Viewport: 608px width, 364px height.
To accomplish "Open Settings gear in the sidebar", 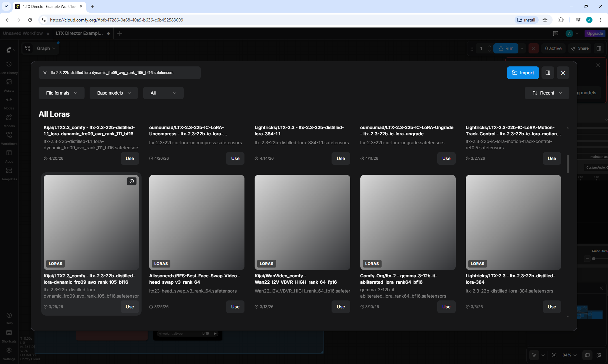I will (9, 354).
